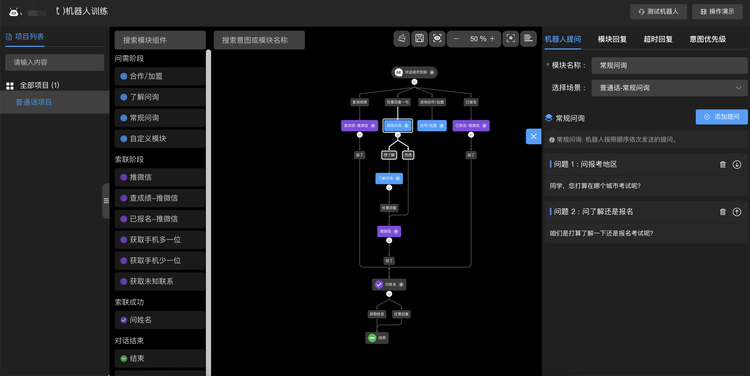
Task: Select the 了解问询 module component
Action: tap(160, 97)
